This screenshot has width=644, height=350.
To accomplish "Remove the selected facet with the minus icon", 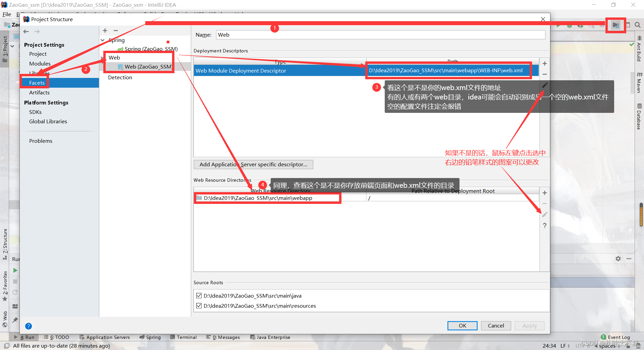I will [x=116, y=31].
